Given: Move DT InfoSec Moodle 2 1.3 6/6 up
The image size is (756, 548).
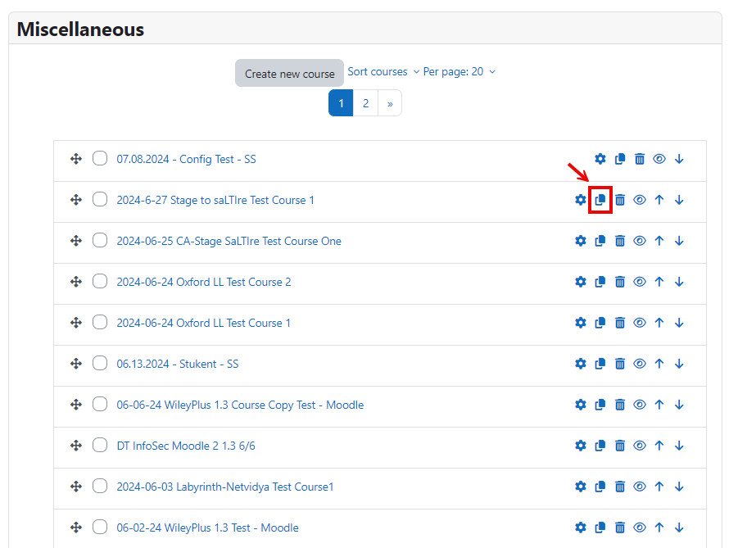Looking at the screenshot, I should pyautogui.click(x=659, y=446).
